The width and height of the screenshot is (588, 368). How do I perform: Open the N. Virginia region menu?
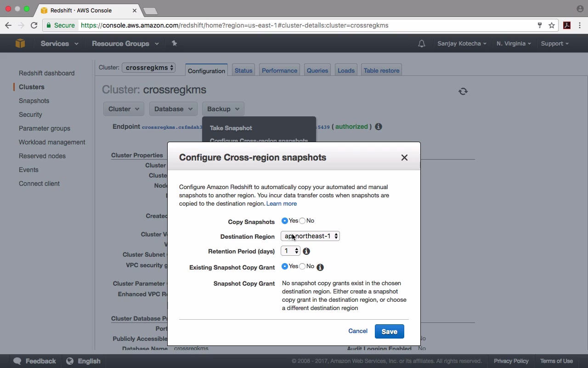(x=514, y=44)
